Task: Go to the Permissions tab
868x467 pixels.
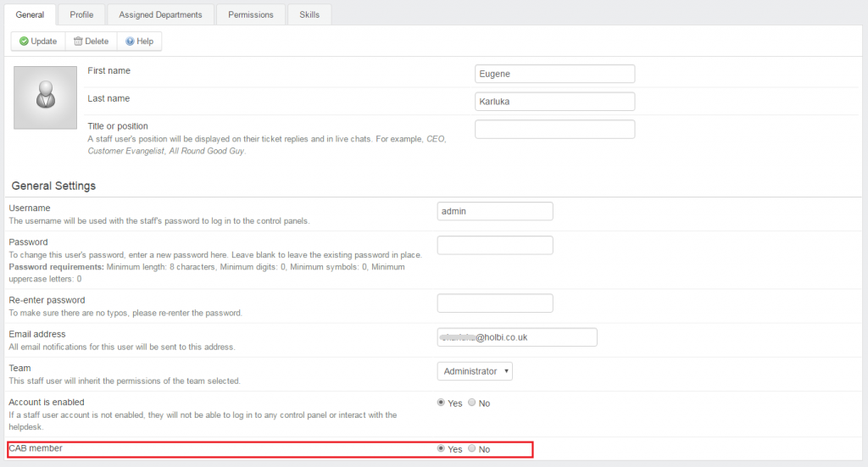Action: pyautogui.click(x=251, y=15)
